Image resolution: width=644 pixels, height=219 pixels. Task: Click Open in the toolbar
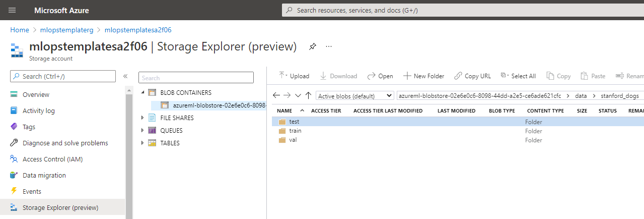(x=380, y=76)
